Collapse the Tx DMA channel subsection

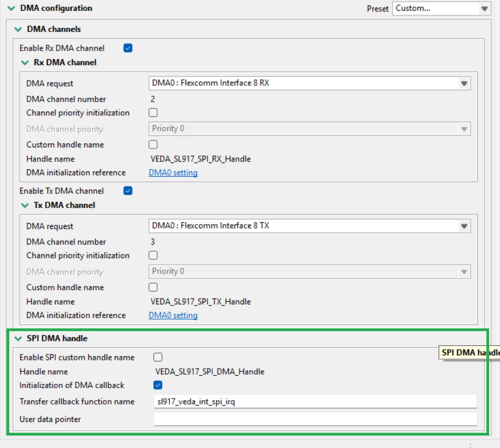coord(25,206)
